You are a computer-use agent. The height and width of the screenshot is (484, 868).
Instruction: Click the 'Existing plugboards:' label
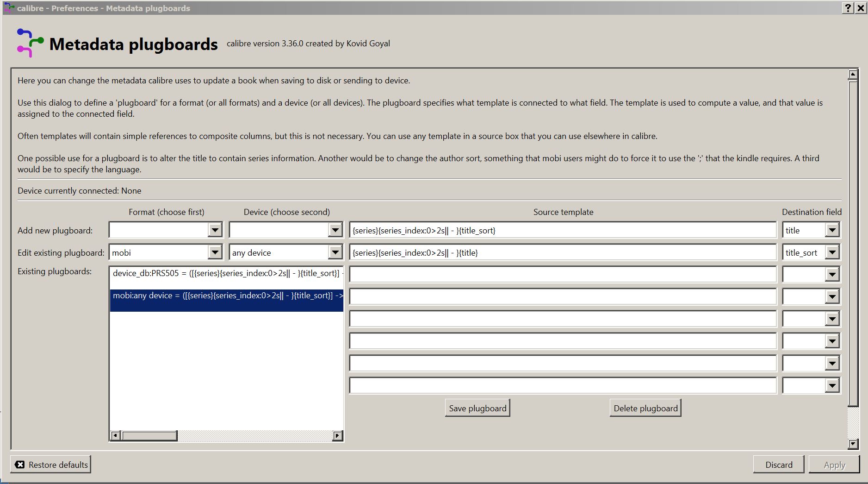55,271
